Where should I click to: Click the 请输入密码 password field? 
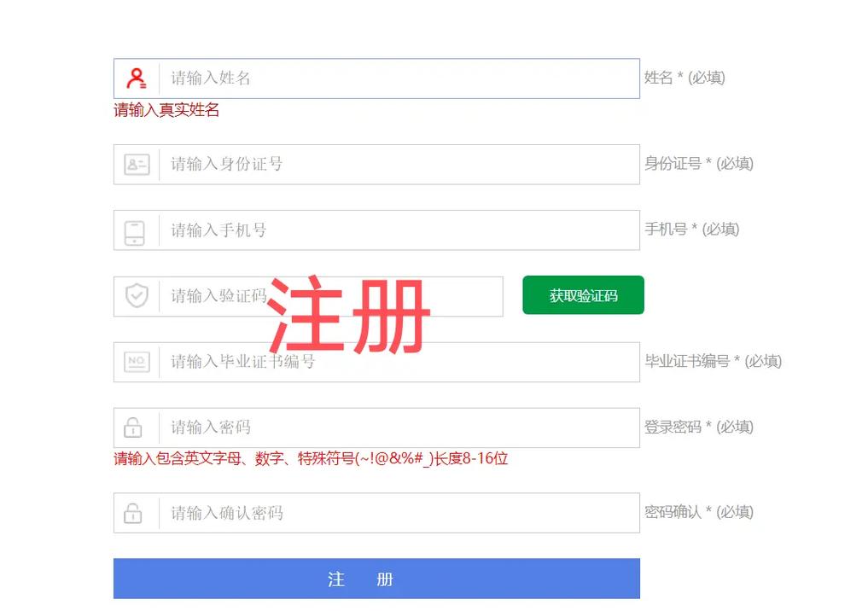[x=341, y=427]
